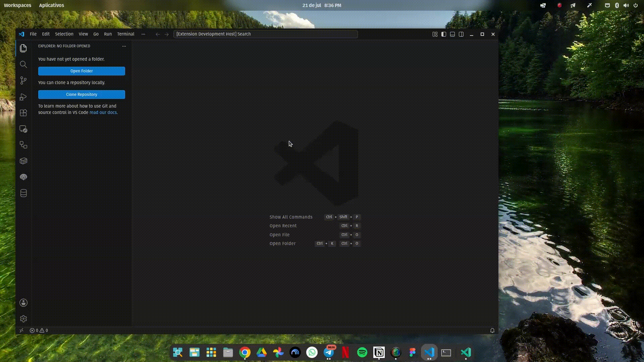The height and width of the screenshot is (362, 644).
Task: Open Spotify from the dock
Action: 362,353
